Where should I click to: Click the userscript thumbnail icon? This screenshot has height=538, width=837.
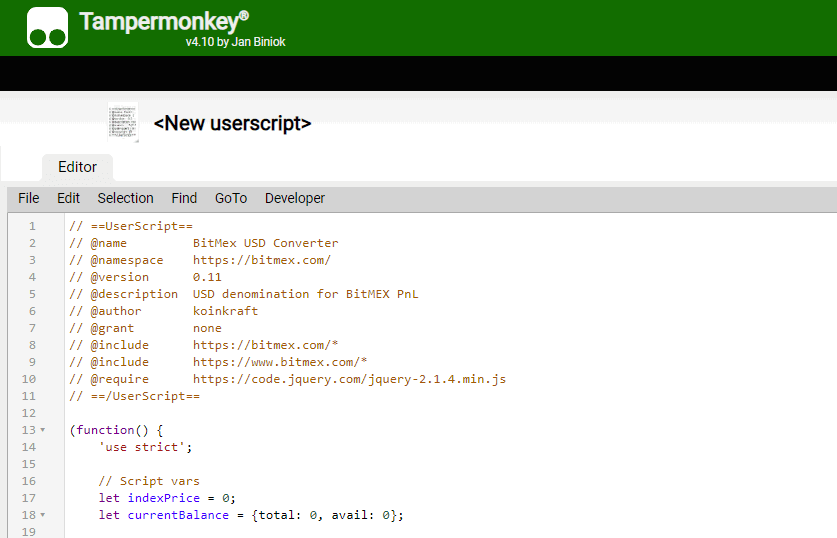123,123
